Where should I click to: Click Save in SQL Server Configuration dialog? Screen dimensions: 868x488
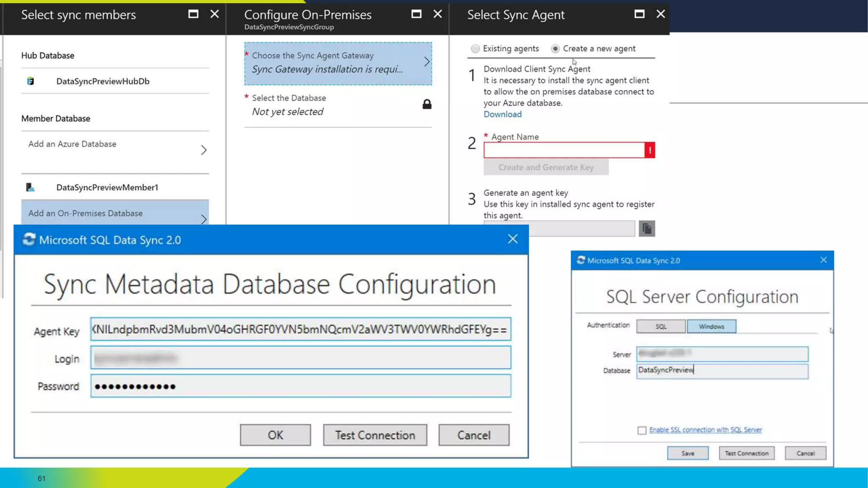tap(687, 453)
